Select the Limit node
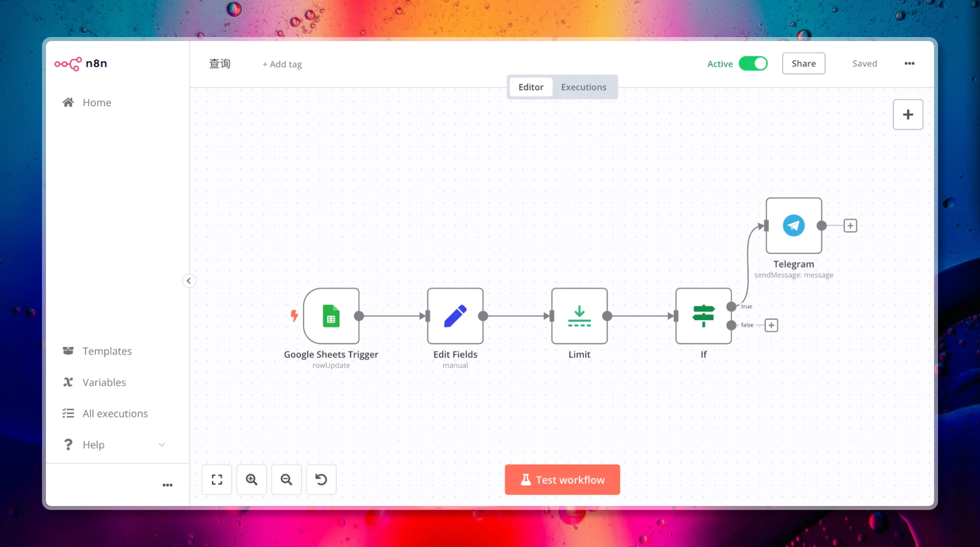 [579, 316]
